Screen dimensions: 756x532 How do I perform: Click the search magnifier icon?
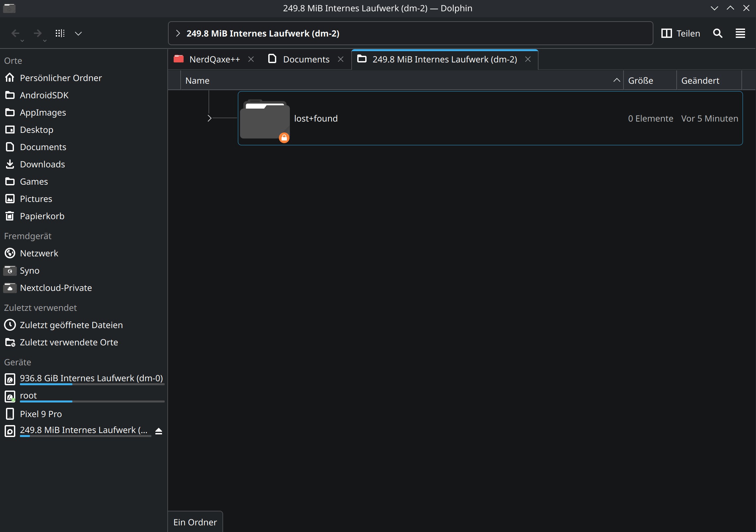(717, 33)
